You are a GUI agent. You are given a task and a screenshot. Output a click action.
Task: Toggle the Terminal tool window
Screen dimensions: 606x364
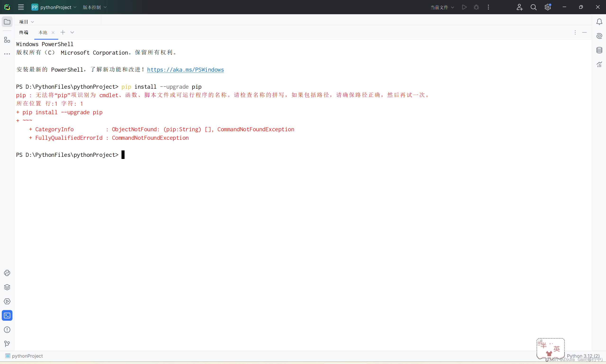[7, 316]
